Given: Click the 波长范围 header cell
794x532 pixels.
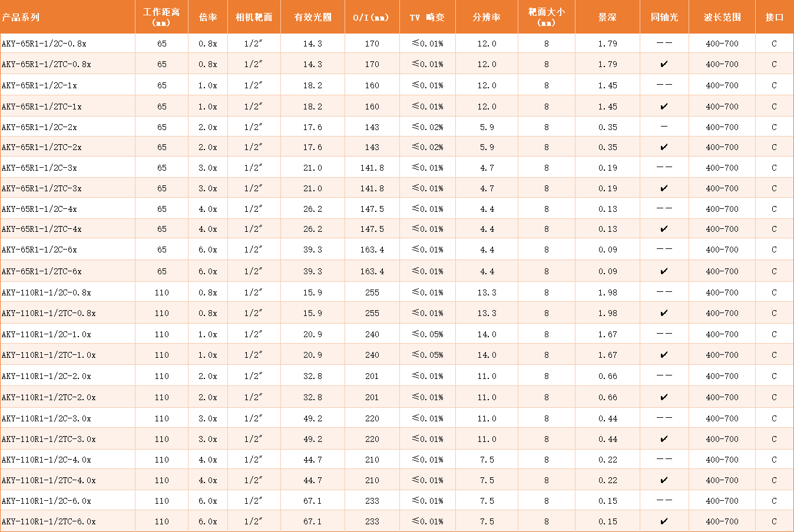Looking at the screenshot, I should point(722,17).
